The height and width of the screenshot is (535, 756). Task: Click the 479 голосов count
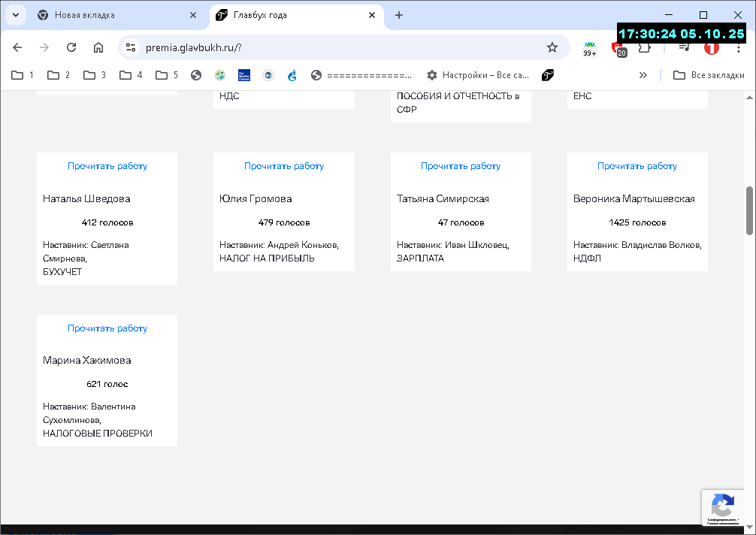[x=284, y=222]
